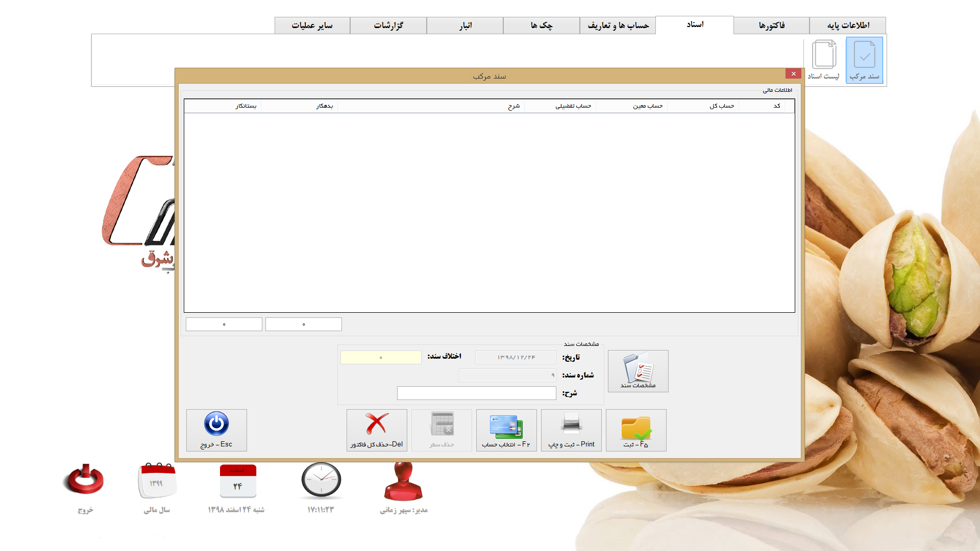Switch to the اطلاعات پایه tab
The image size is (980, 551).
[x=848, y=26]
